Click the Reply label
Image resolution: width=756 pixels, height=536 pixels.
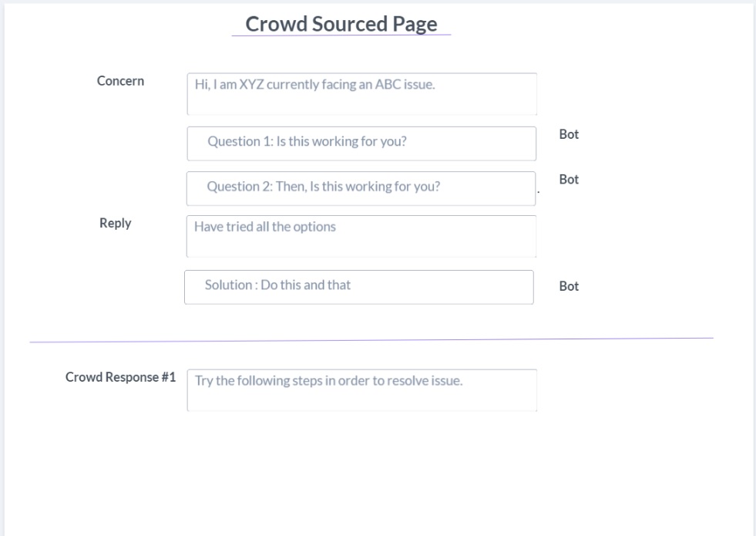point(116,224)
